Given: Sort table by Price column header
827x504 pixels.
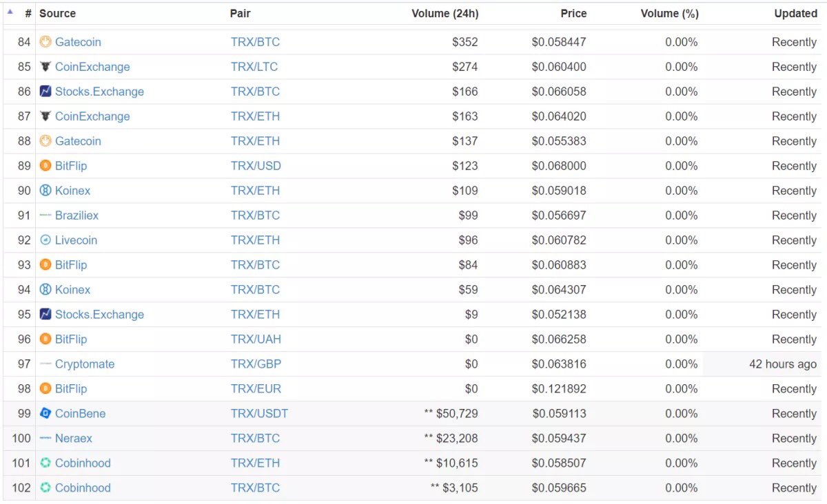Looking at the screenshot, I should pyautogui.click(x=573, y=13).
